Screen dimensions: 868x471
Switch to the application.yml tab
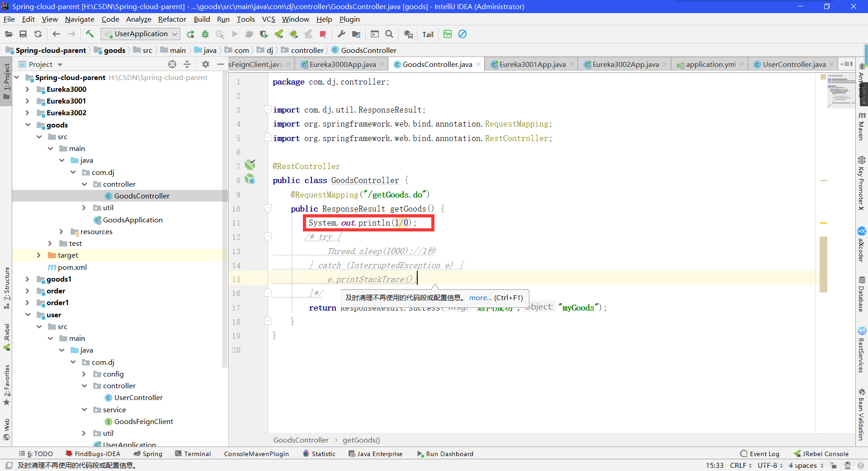711,65
